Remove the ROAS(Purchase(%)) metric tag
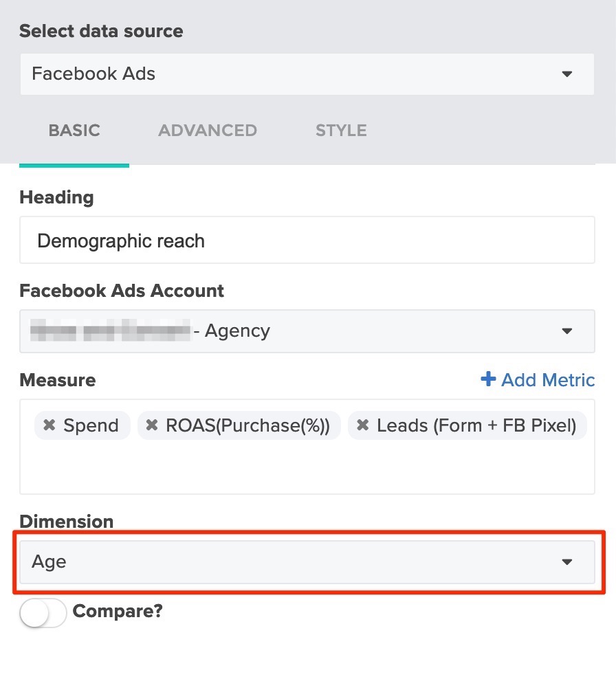616x690 pixels. pyautogui.click(x=152, y=425)
